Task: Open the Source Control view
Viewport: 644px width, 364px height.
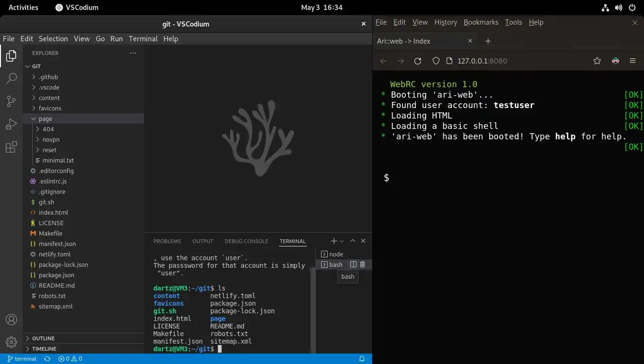Action: point(11,101)
